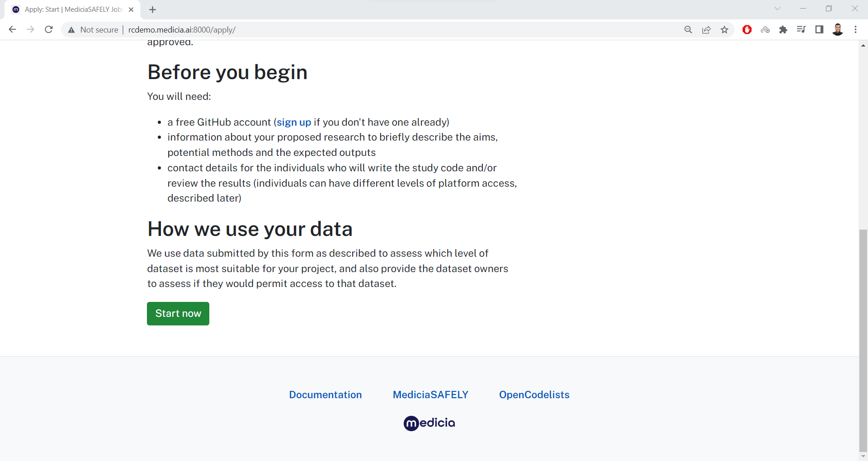Screen dimensions: 868x461
Task: Expand the tab search chevron
Action: 777,9
